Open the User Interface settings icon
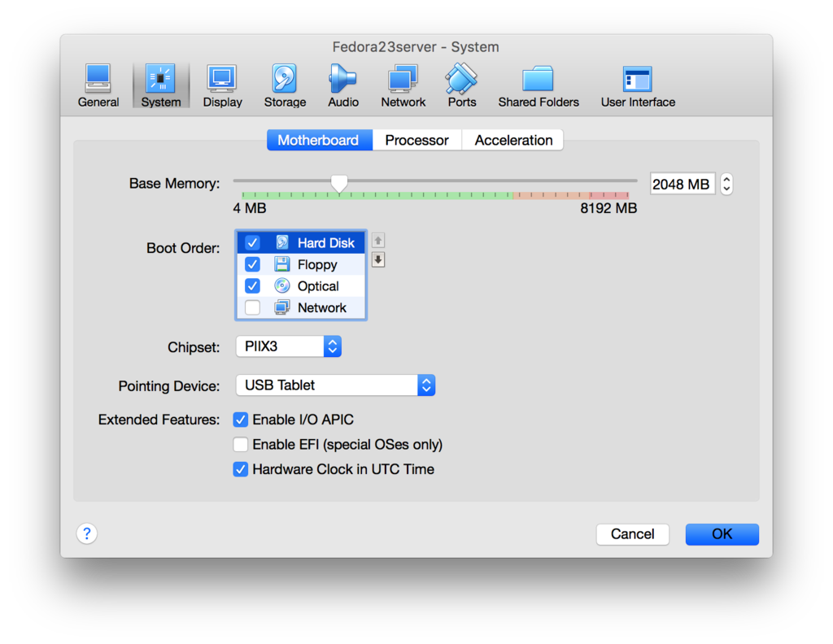The height and width of the screenshot is (644, 833). pos(638,85)
